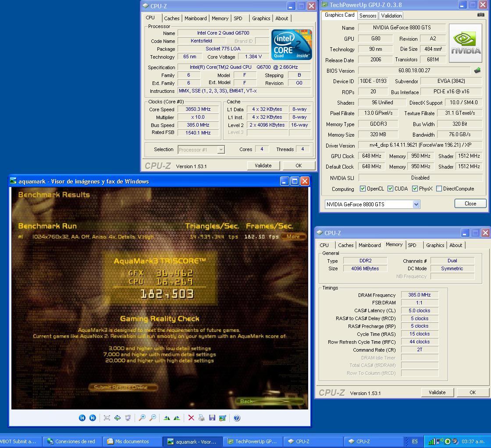Click Close button in GPU-Z
The height and width of the screenshot is (448, 491).
click(x=470, y=204)
